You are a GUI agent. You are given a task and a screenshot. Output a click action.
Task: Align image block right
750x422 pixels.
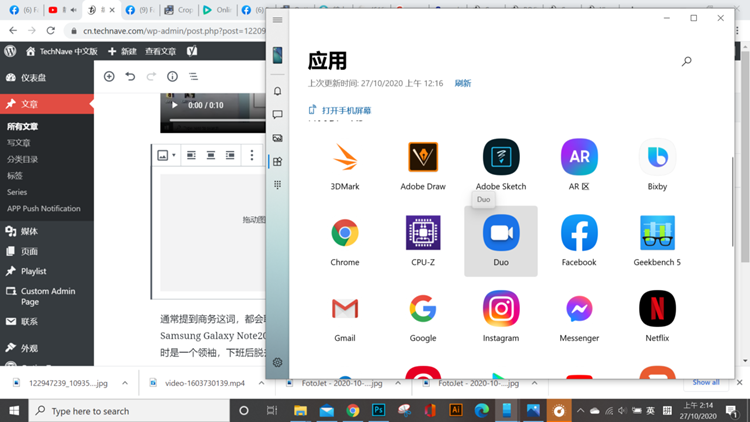(230, 155)
